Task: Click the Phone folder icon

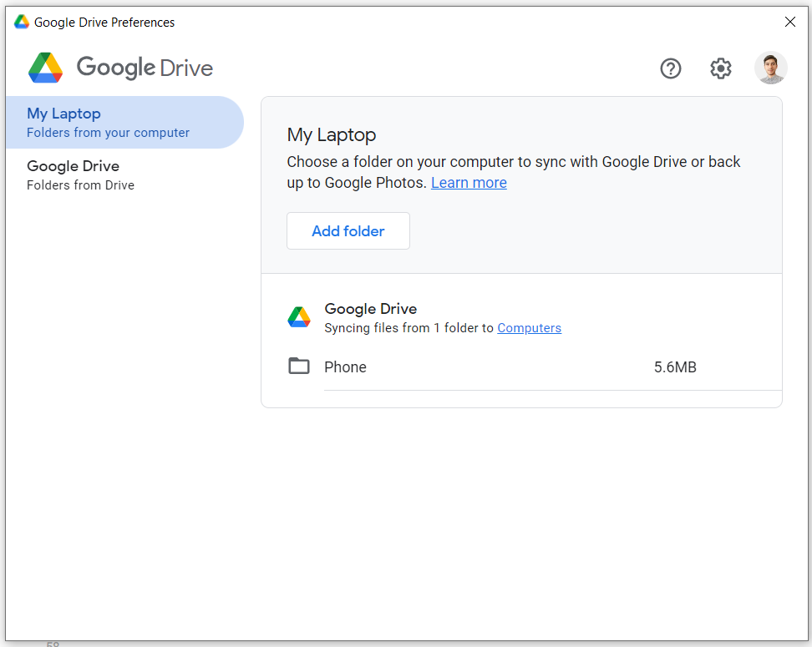Action: (x=299, y=366)
